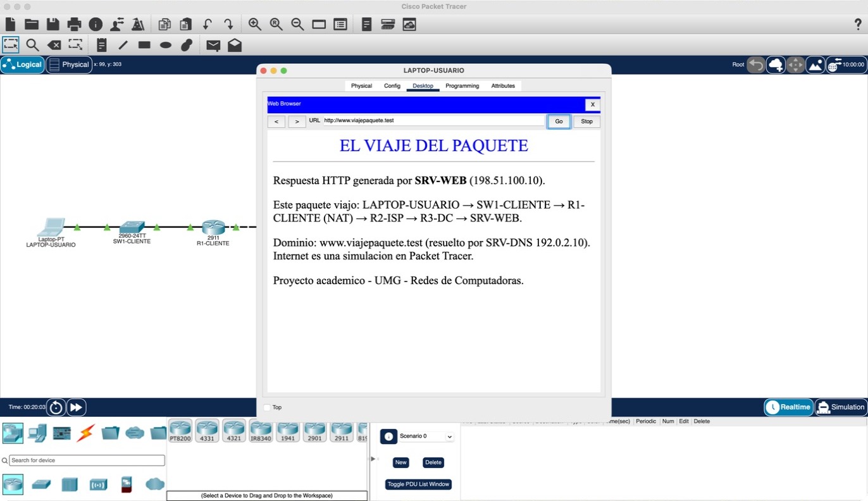The width and height of the screenshot is (868, 501).
Task: Open the Network Information icon (i in circle)
Action: 96,25
